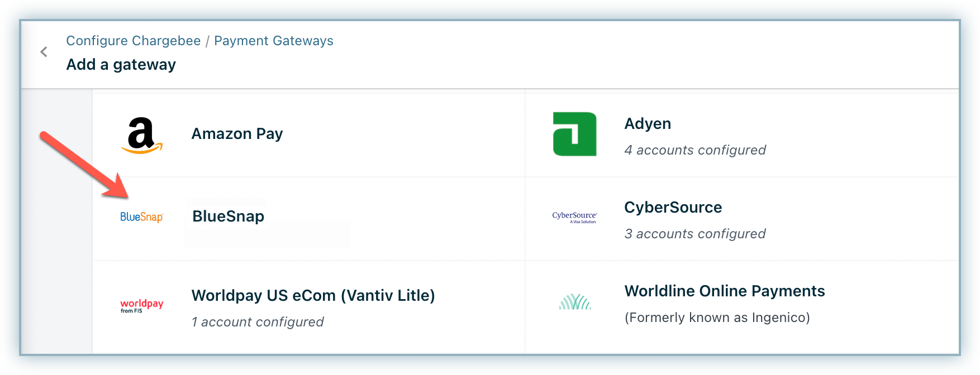Open the Payment Gateways breadcrumb link
Screen dimensions: 980x375
click(x=274, y=41)
